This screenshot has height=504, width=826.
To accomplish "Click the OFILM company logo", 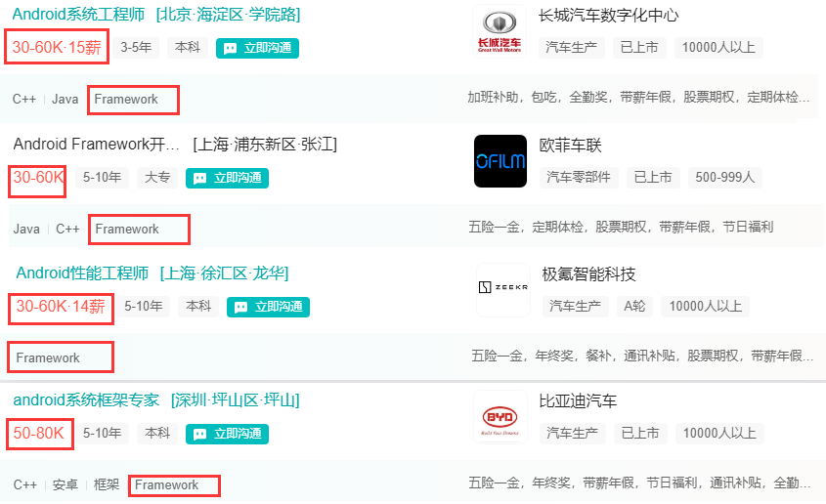I will point(500,161).
